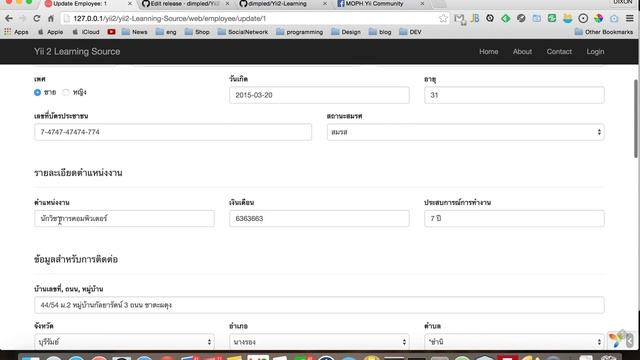
Task: Open the ตำบล subdistrict dropdown
Action: [x=514, y=341]
